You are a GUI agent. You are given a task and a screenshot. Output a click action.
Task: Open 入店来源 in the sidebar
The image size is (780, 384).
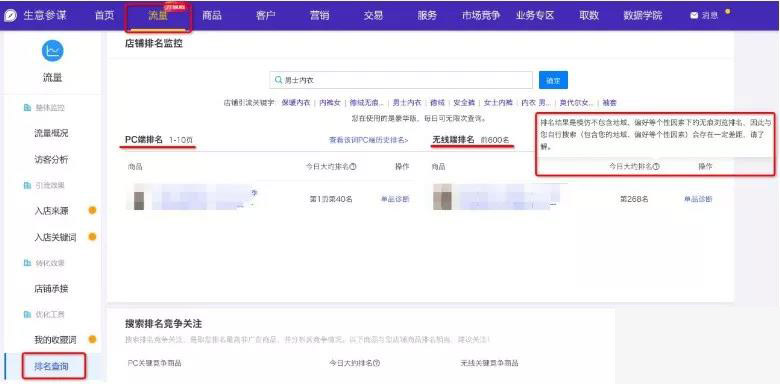[51, 211]
